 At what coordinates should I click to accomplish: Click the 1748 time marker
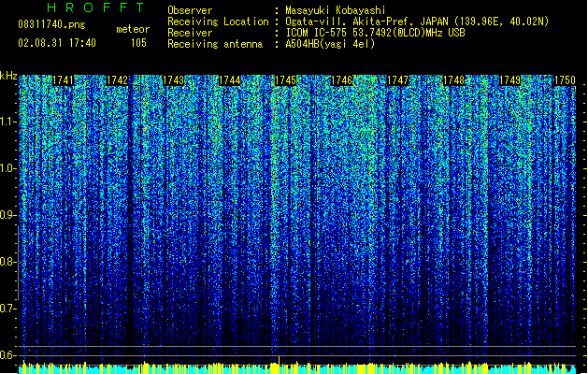click(x=453, y=80)
